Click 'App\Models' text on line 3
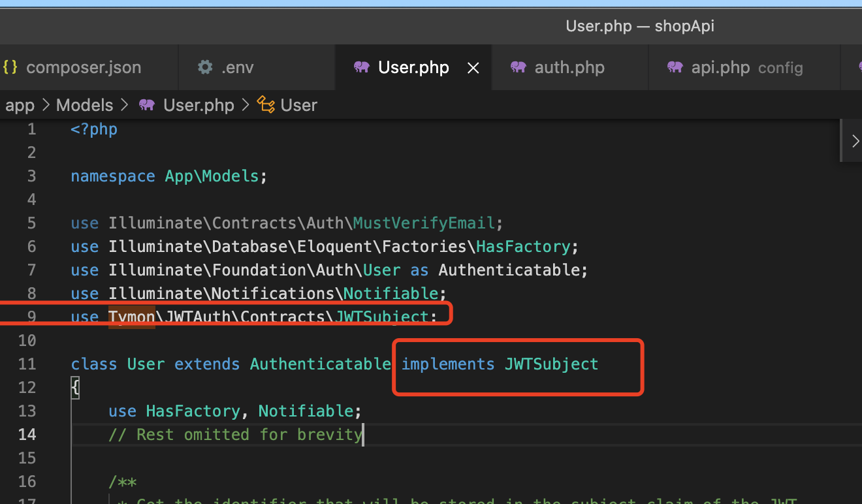 coord(212,176)
